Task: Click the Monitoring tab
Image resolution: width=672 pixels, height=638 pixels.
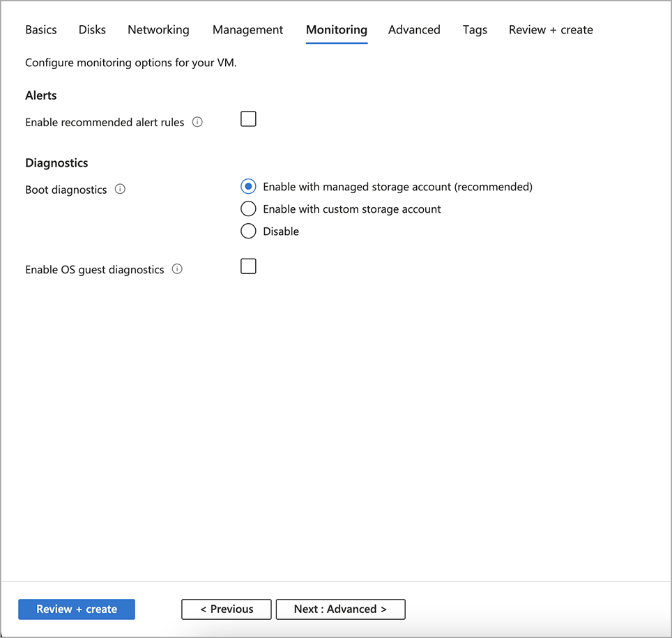Action: tap(336, 30)
